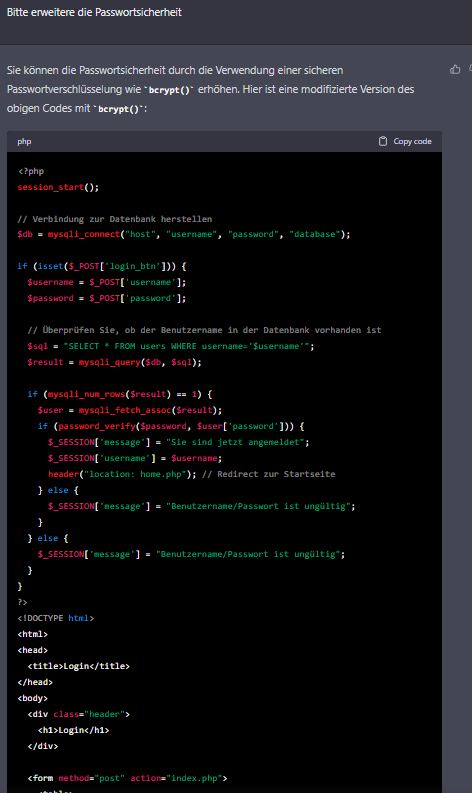This screenshot has height=793, width=472.
Task: Click comment 'Verbindung zur Datenbank herstellen'
Action: [115, 219]
